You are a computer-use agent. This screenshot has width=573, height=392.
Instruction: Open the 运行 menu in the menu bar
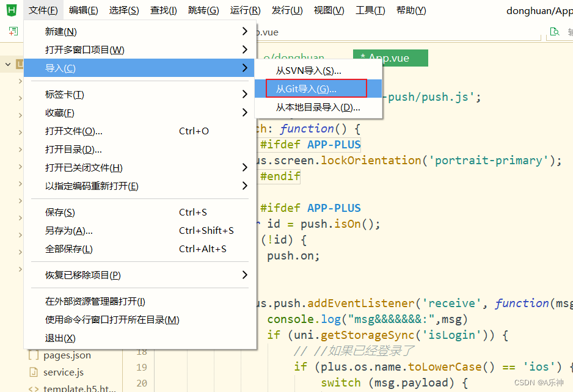tap(245, 10)
